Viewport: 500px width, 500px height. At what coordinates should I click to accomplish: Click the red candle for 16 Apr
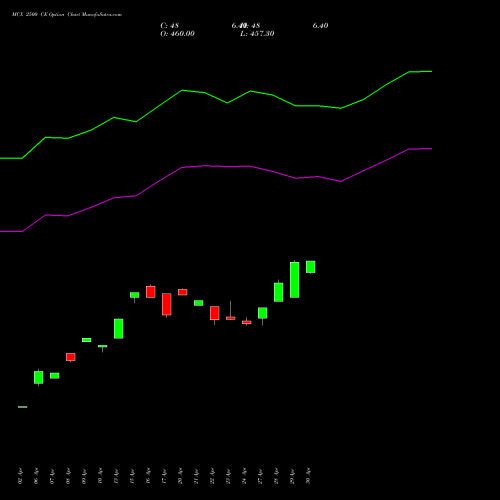point(151,292)
